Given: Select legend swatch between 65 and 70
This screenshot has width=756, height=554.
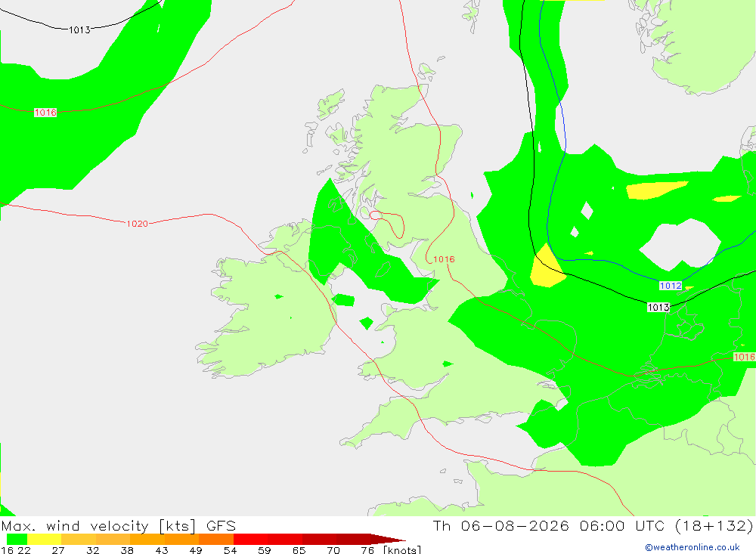Looking at the screenshot, I should coord(320,539).
